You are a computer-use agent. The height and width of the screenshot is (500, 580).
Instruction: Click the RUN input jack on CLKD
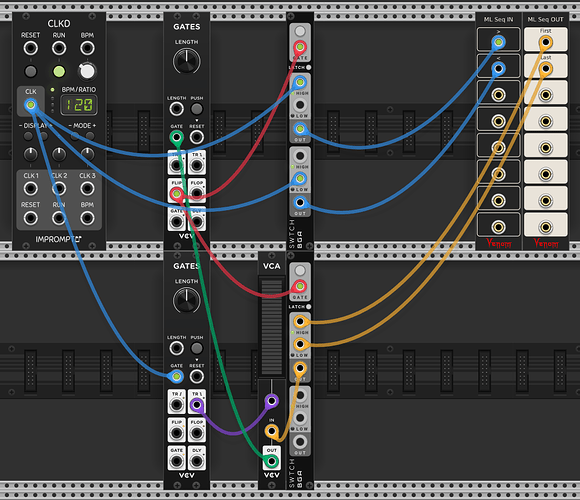(59, 48)
